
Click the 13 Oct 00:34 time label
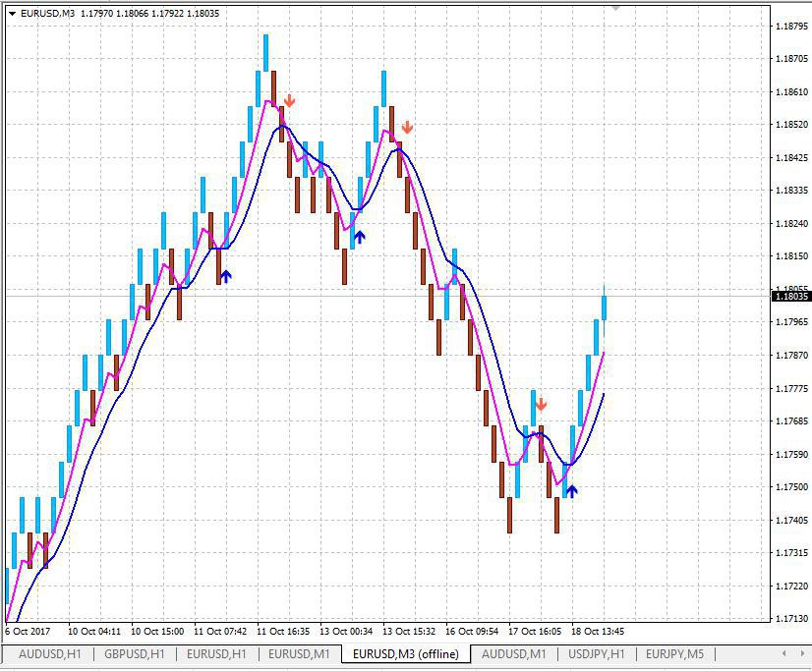346,632
